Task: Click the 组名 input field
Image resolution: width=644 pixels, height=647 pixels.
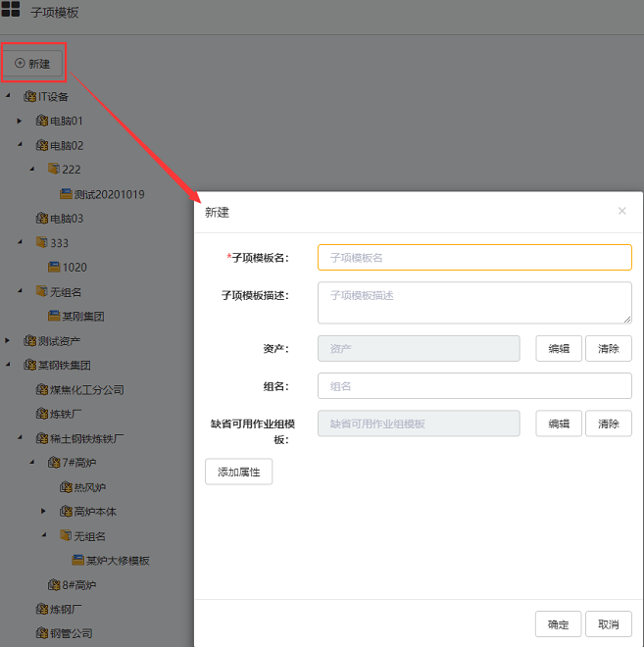Action: [474, 386]
